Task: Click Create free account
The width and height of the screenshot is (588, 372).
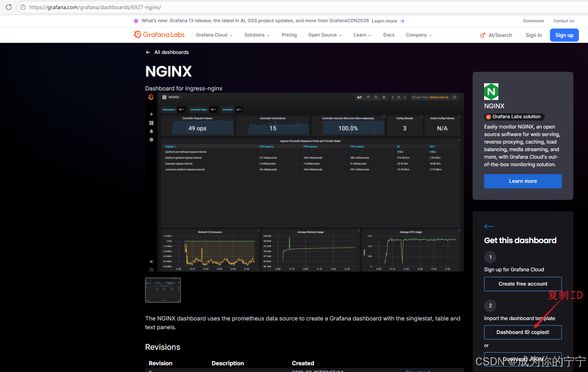Action: pos(523,284)
